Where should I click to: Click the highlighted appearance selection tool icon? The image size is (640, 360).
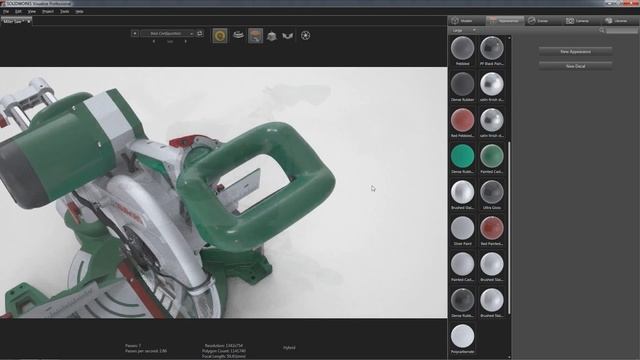tap(256, 36)
